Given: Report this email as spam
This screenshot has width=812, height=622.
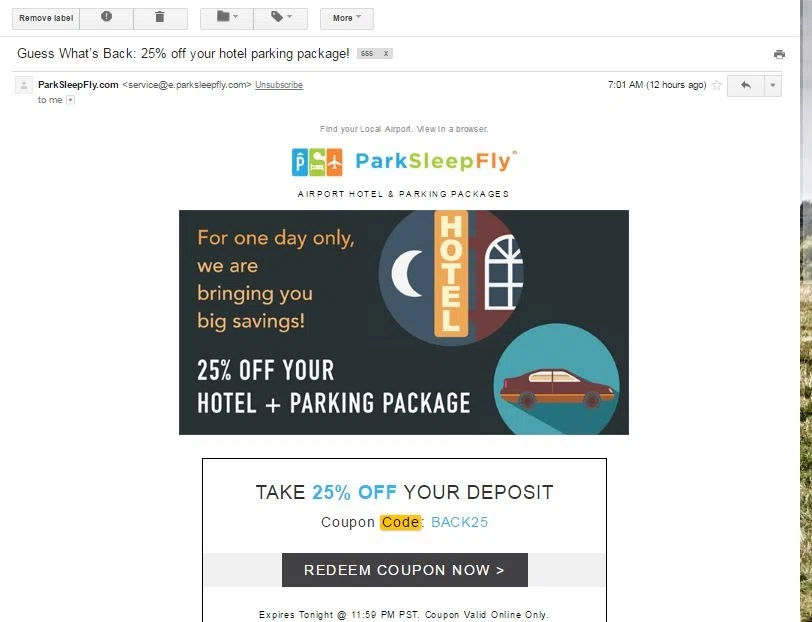Looking at the screenshot, I should click(106, 18).
